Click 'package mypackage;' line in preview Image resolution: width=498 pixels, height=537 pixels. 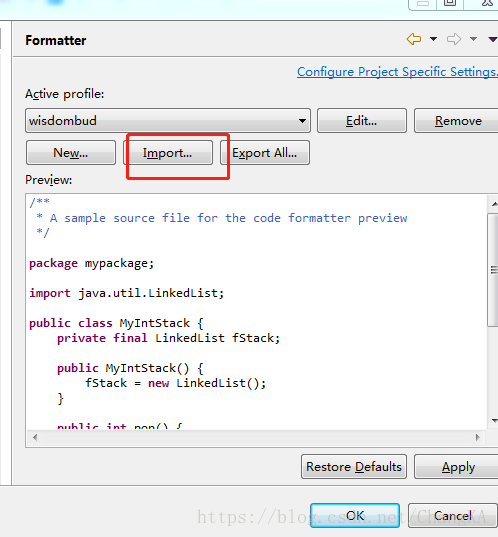[x=91, y=263]
